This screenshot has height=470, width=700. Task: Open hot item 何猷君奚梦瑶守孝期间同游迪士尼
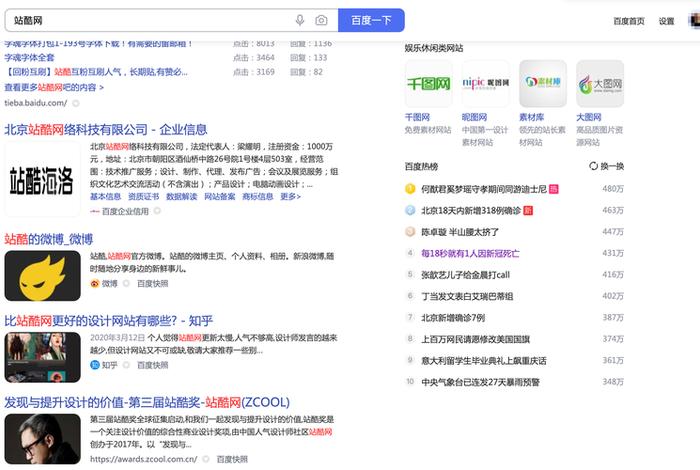[483, 189]
